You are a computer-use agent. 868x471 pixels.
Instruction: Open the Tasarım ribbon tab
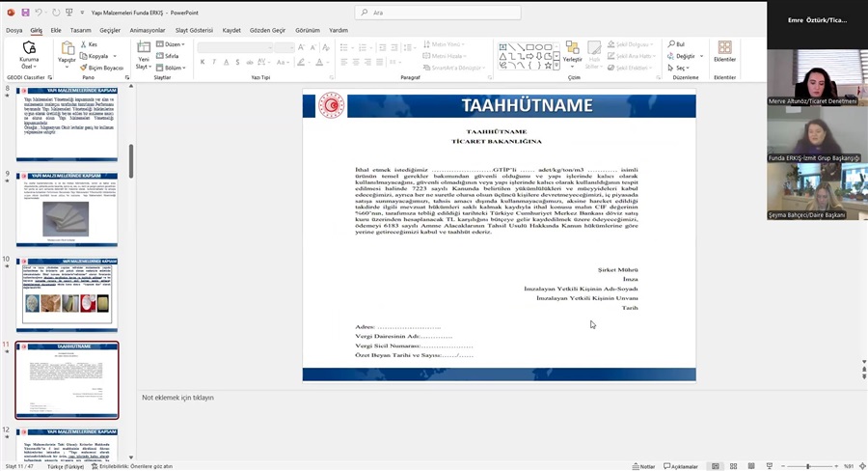[80, 30]
